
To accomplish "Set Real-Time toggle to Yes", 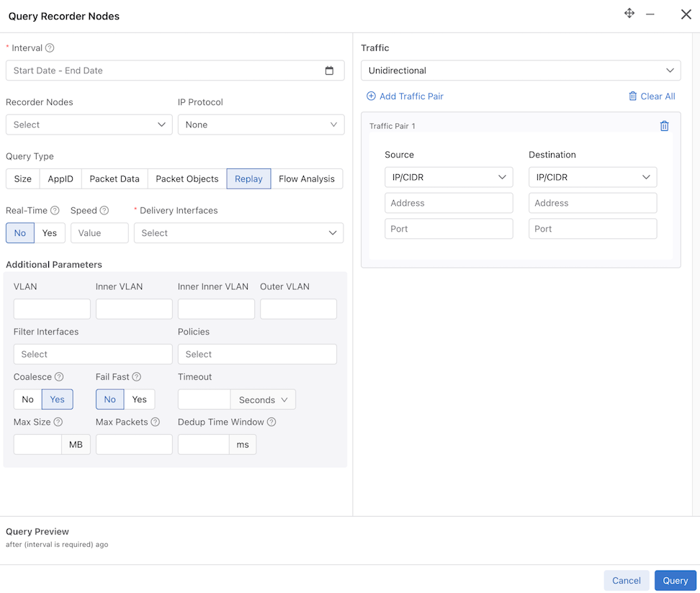I will click(x=50, y=233).
